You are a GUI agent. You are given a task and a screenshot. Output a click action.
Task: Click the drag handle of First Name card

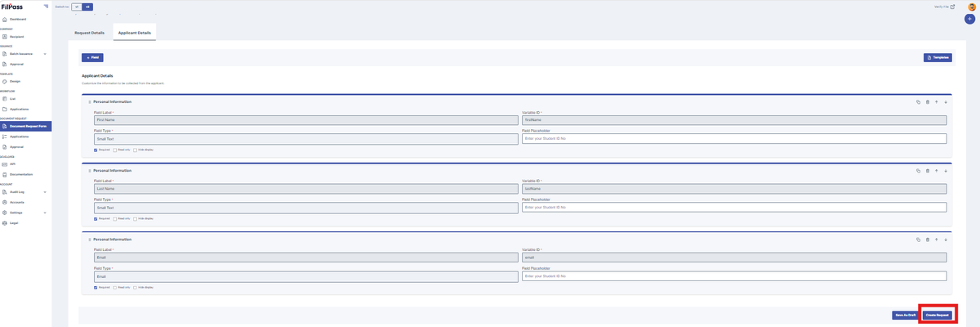[90, 101]
